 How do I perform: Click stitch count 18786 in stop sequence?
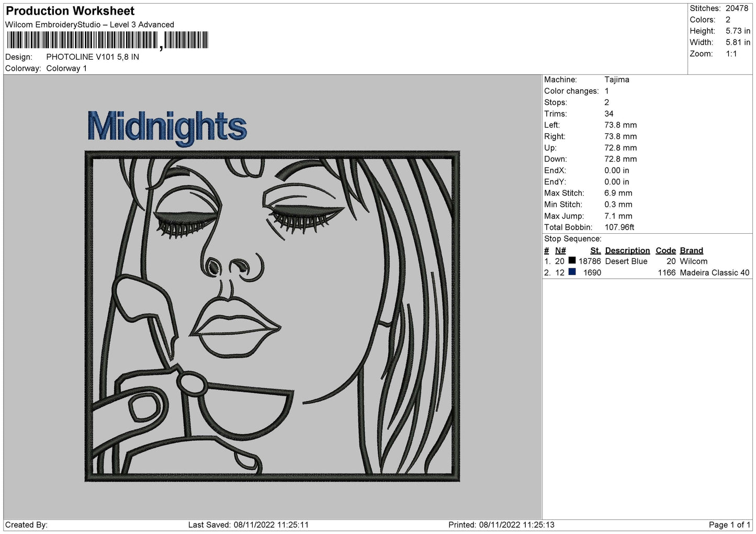590,262
